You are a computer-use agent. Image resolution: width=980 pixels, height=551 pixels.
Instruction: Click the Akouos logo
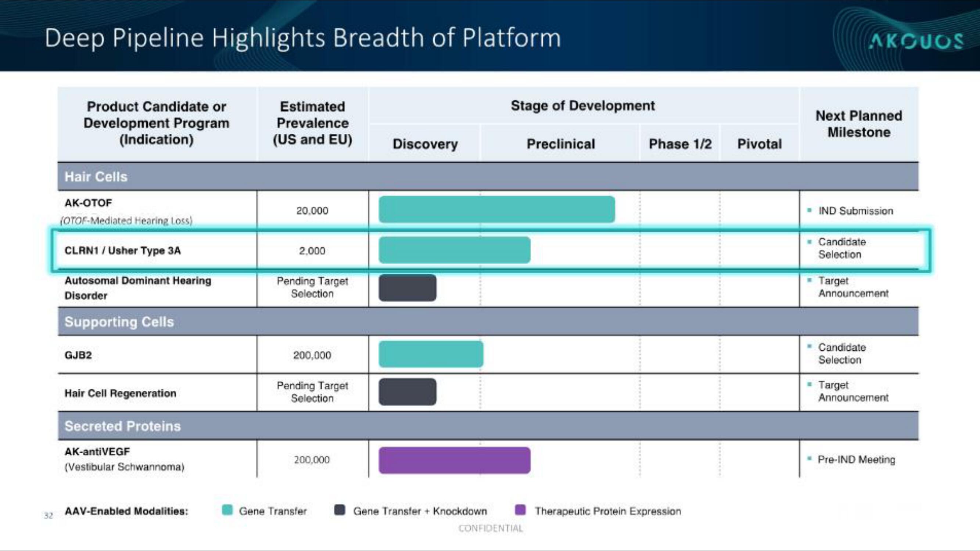(x=916, y=41)
